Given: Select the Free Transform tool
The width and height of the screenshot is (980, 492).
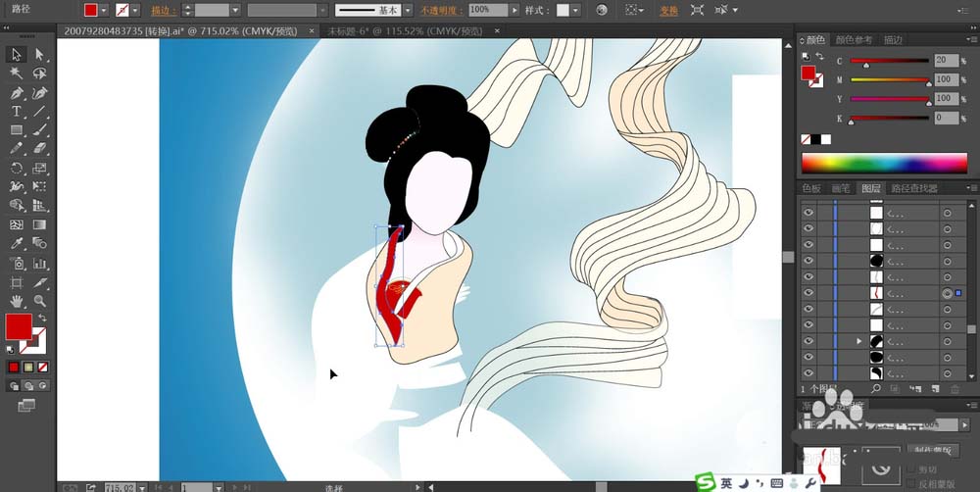Looking at the screenshot, I should point(39,186).
